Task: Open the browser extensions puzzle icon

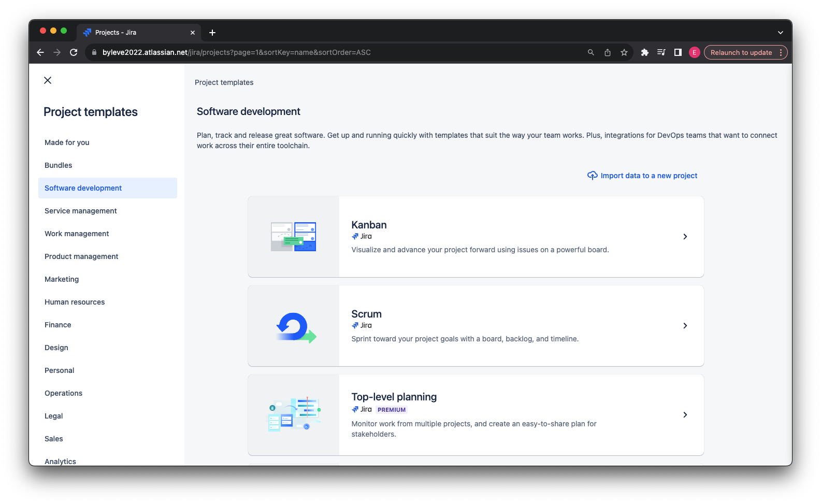Action: click(645, 52)
